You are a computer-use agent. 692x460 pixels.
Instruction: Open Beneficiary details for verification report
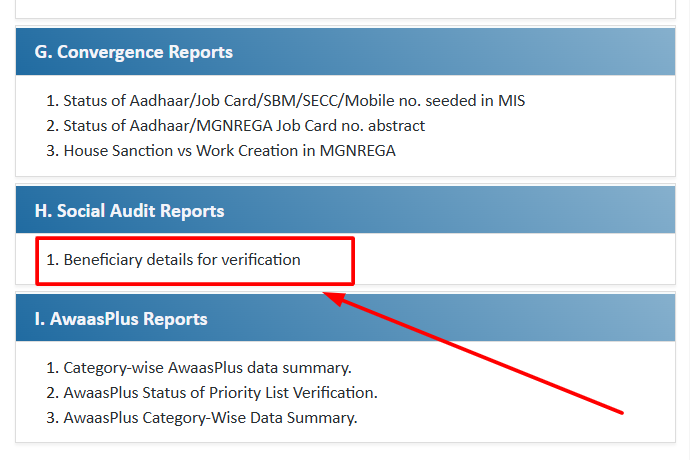[x=181, y=260]
